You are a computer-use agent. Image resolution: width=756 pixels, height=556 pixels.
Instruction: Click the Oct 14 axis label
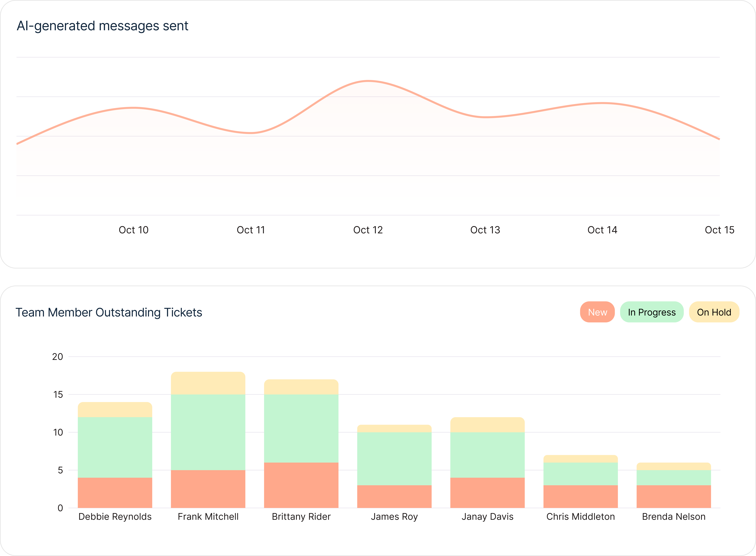(x=602, y=230)
